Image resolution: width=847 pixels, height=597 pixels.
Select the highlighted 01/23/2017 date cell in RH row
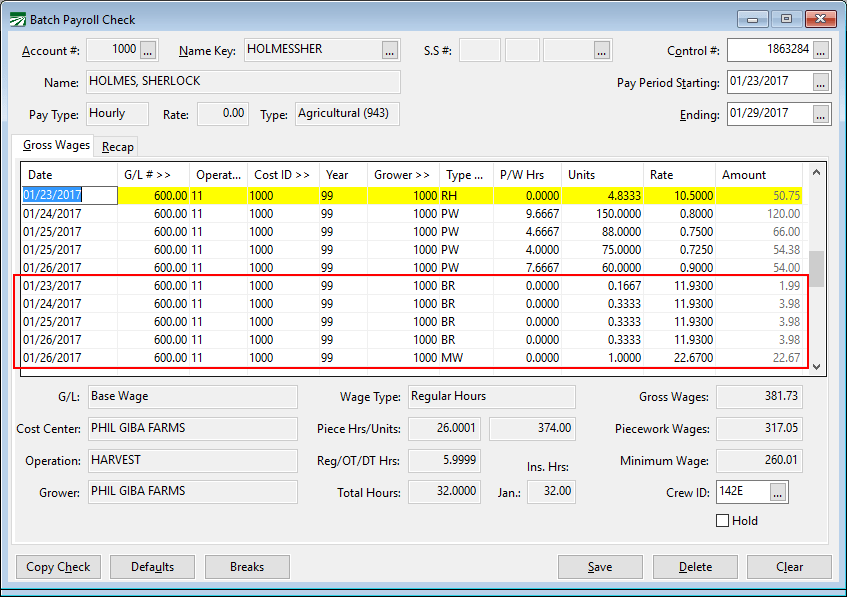[x=70, y=195]
